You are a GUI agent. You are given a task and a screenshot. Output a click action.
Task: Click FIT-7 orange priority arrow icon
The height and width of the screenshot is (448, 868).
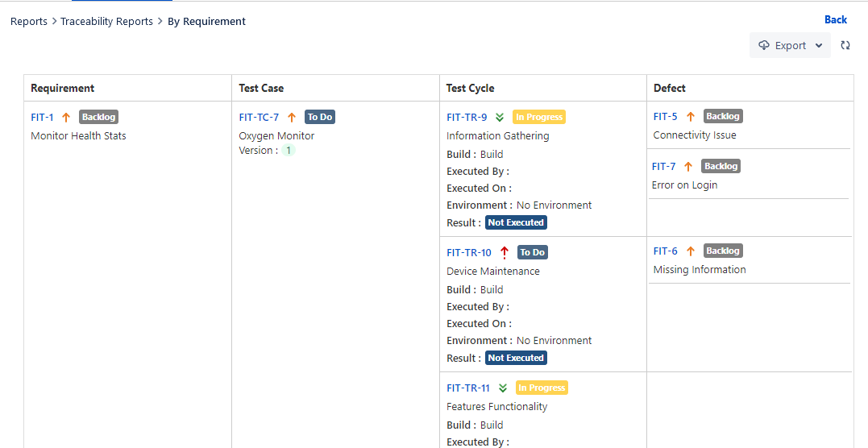tap(688, 166)
